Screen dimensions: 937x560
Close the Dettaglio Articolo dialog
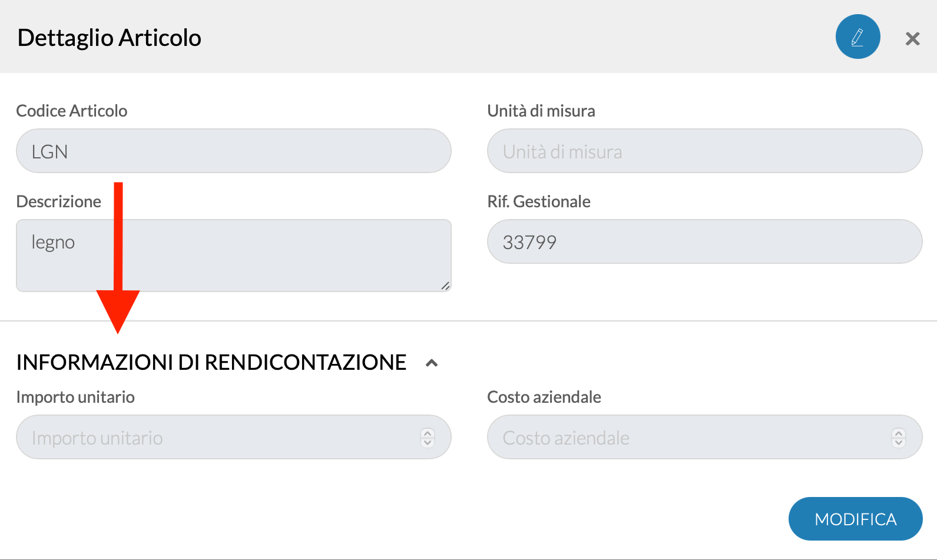(x=912, y=39)
